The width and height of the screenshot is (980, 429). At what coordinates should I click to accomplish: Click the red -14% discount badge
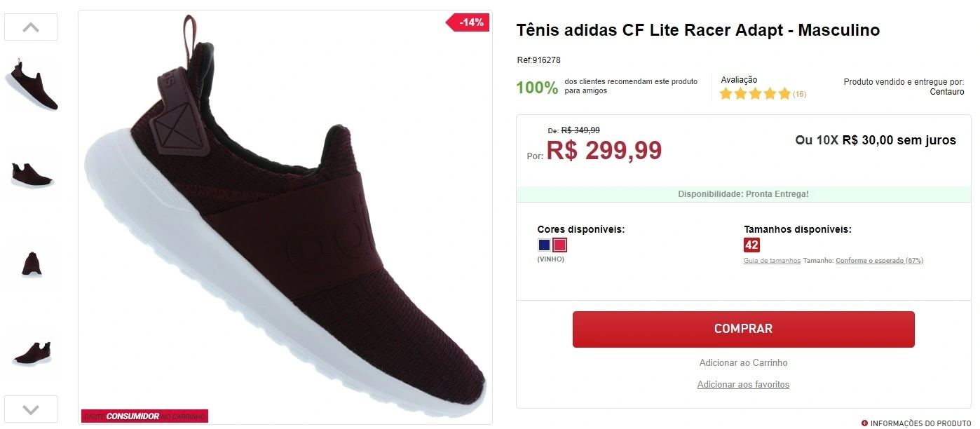point(467,22)
